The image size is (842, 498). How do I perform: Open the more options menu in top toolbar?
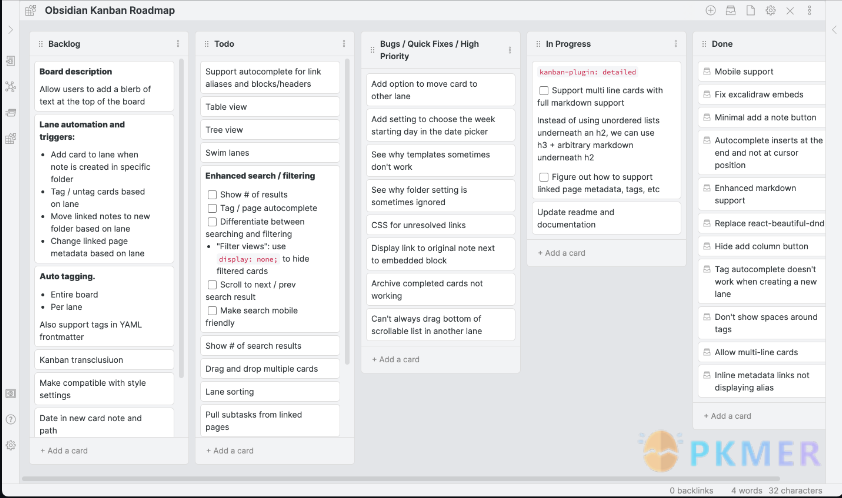808,10
